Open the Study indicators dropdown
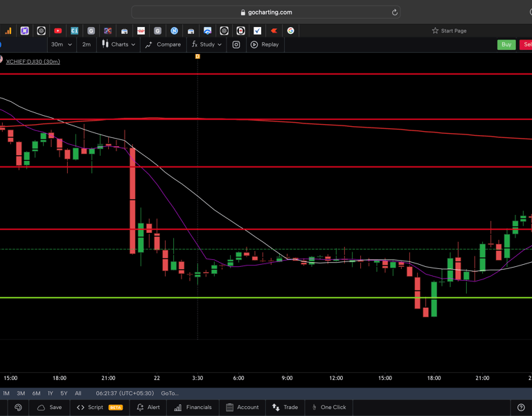This screenshot has width=532, height=416. [206, 44]
